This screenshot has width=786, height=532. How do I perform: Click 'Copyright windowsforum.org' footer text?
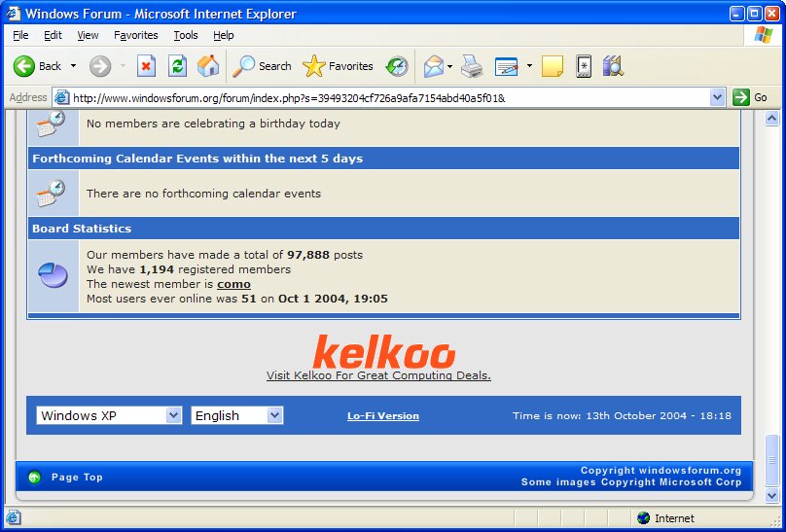click(661, 471)
